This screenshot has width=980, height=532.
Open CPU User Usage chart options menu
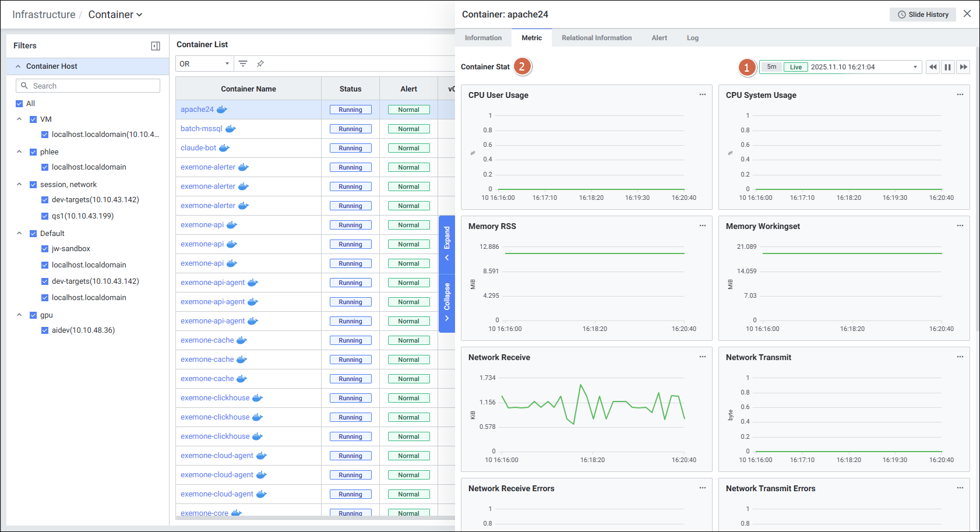point(702,94)
